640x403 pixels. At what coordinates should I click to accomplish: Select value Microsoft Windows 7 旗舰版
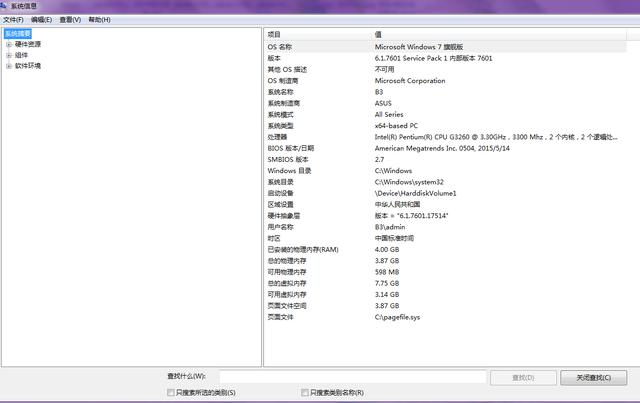point(419,47)
